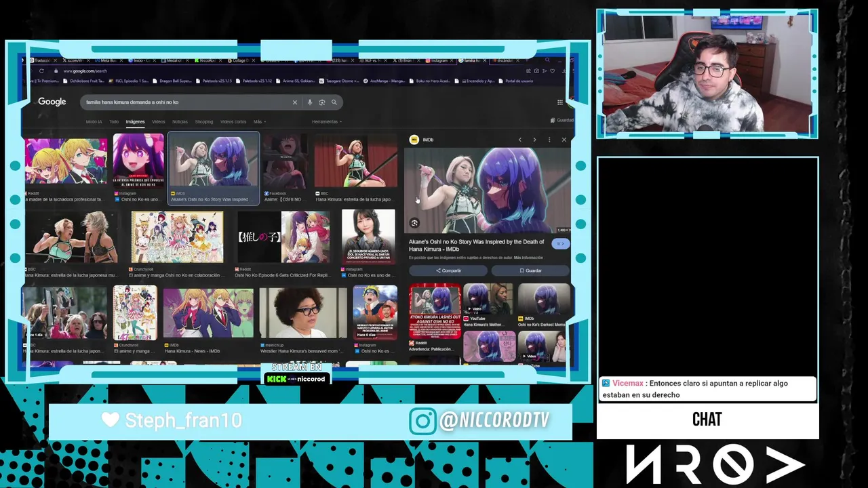Close the image preview panel
This screenshot has height=488, width=868.
pos(564,140)
